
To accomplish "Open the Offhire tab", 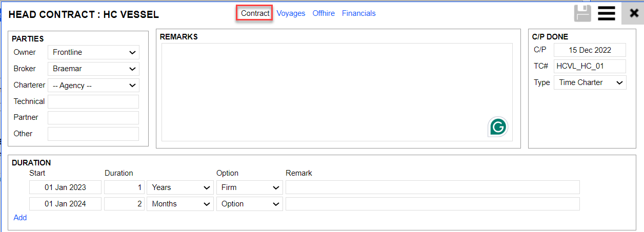I will pyautogui.click(x=324, y=13).
